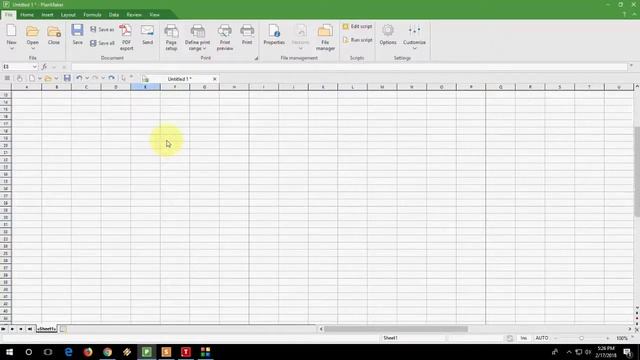The height and width of the screenshot is (360, 640).
Task: Click the quick toolbar save icon
Action: tap(67, 78)
